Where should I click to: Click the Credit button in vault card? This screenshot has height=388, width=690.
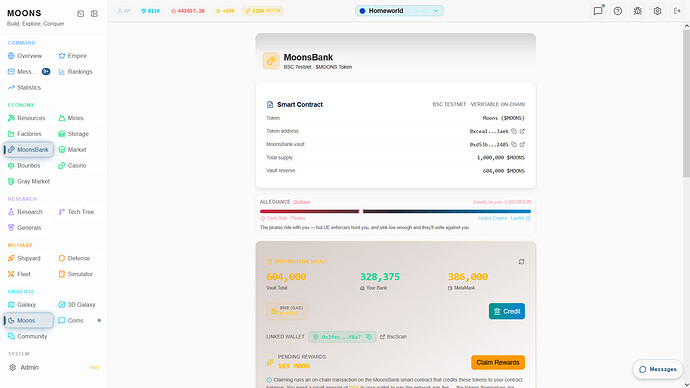click(506, 311)
